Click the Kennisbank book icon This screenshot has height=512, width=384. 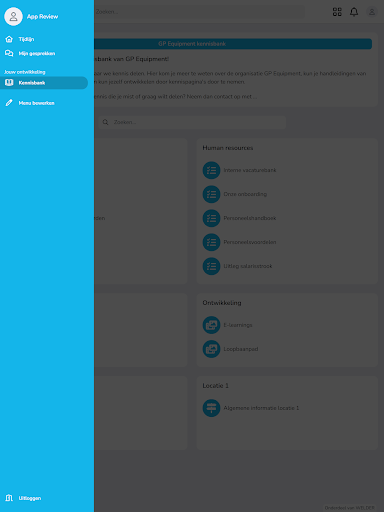pos(9,83)
